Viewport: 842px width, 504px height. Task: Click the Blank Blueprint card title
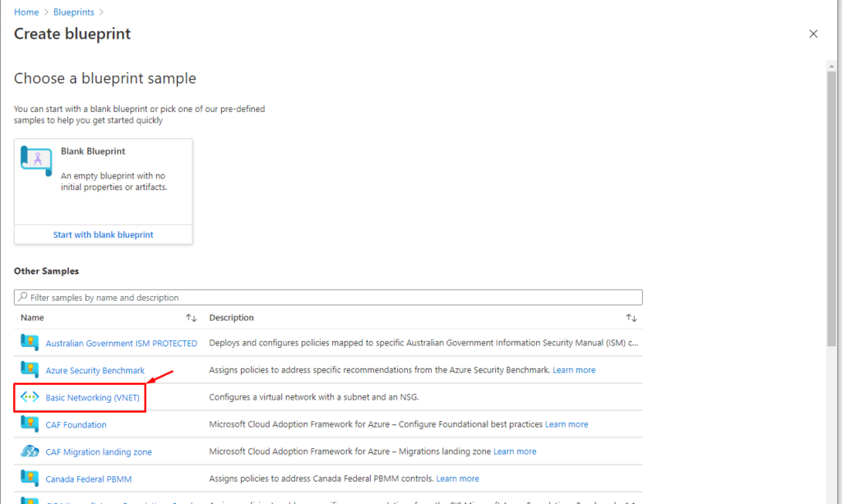[x=93, y=151]
